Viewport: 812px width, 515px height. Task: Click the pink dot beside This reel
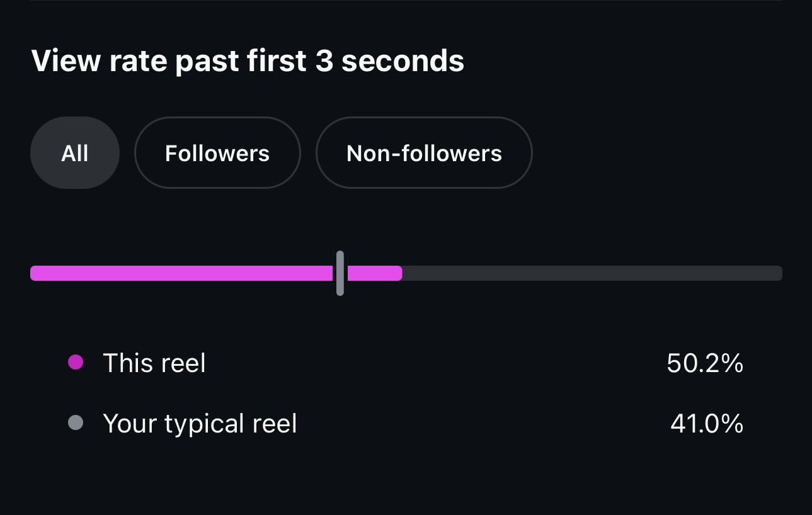(76, 362)
